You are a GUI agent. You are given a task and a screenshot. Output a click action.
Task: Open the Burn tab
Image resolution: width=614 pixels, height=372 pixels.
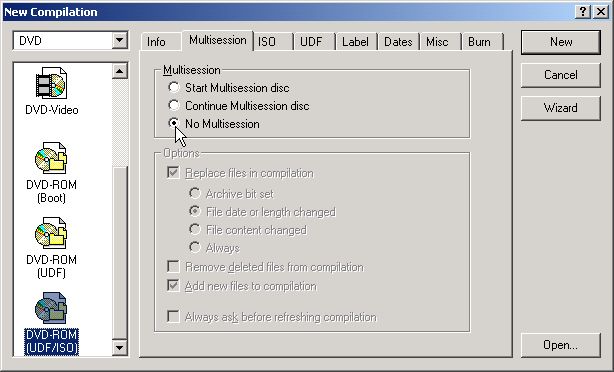479,42
